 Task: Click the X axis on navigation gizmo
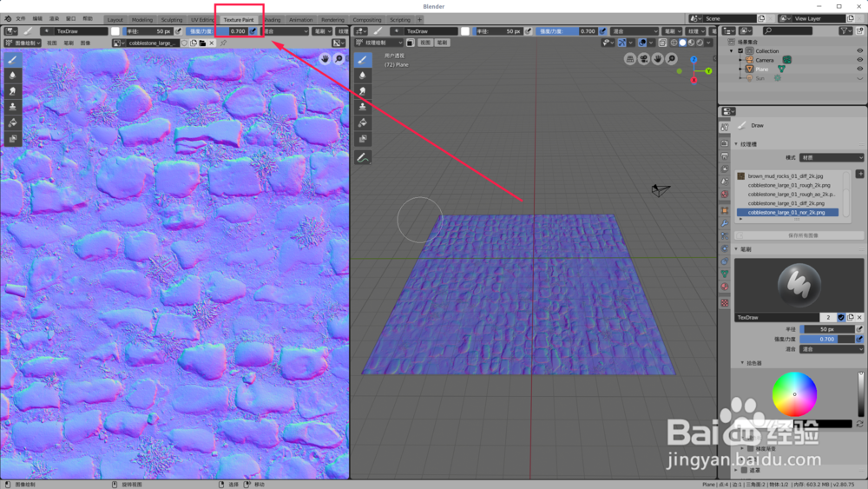click(x=694, y=80)
